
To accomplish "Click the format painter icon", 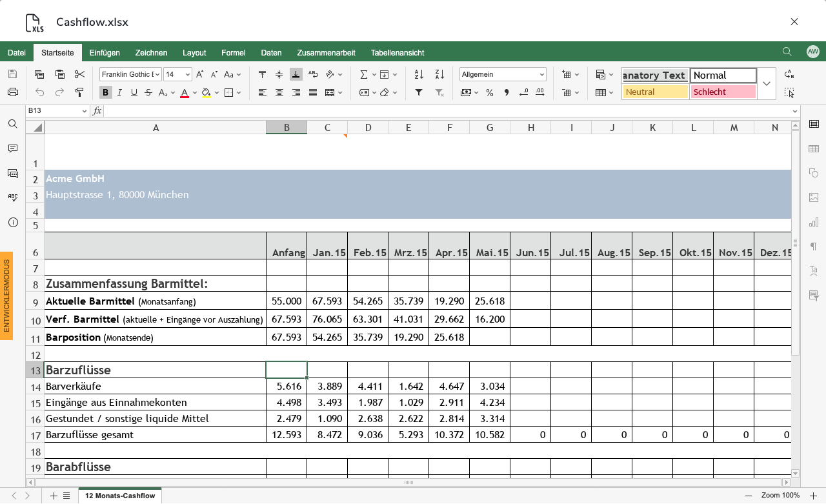I will point(79,92).
